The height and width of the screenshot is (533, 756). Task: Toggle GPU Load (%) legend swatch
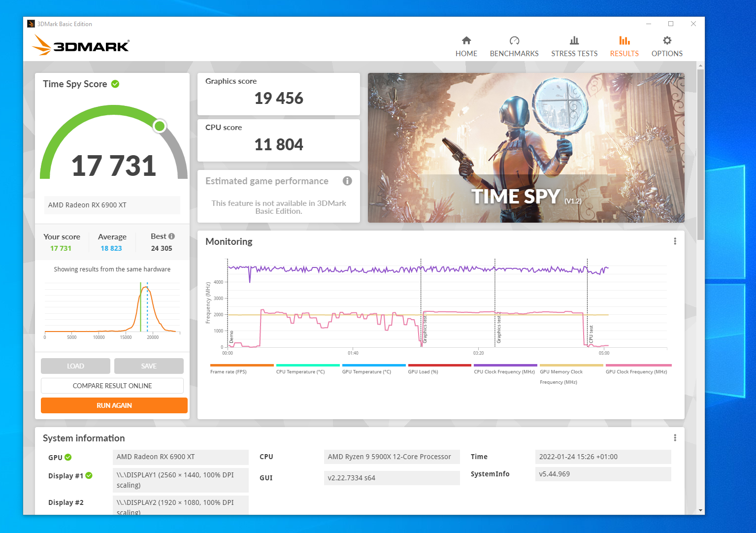(x=440, y=366)
